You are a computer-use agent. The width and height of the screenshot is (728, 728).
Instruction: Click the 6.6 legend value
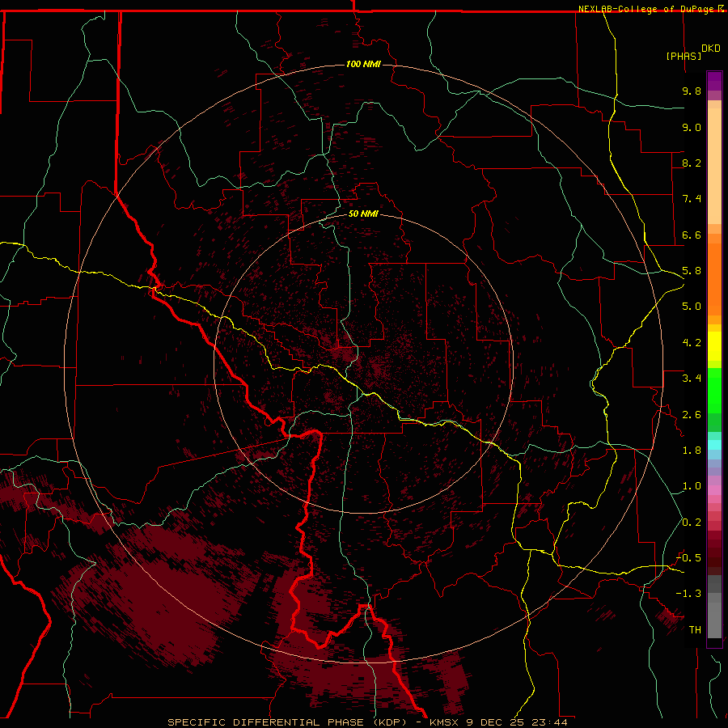(x=692, y=235)
